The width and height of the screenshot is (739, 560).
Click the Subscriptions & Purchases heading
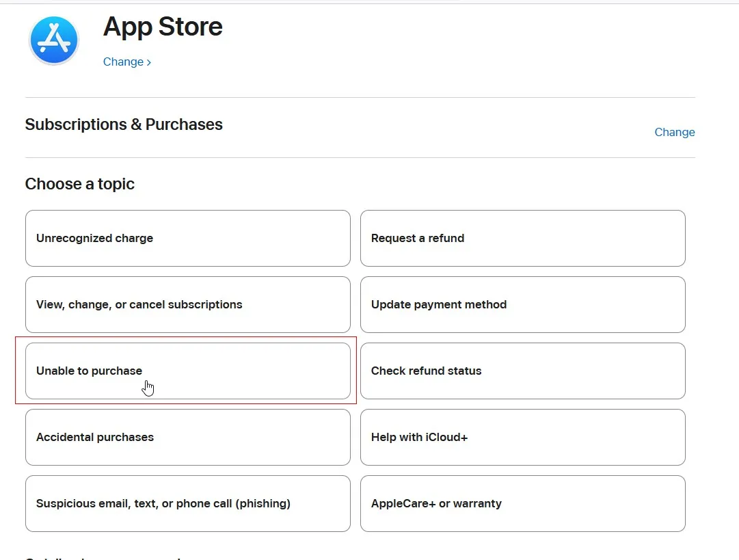pos(124,124)
